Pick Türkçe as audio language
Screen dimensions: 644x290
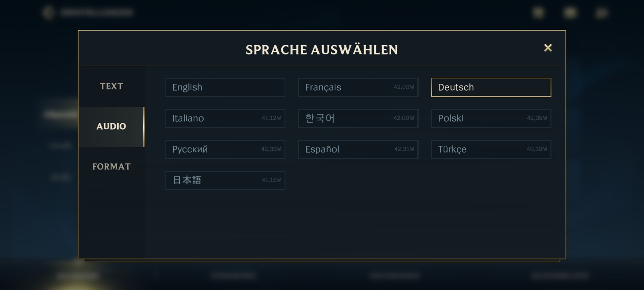tap(491, 149)
